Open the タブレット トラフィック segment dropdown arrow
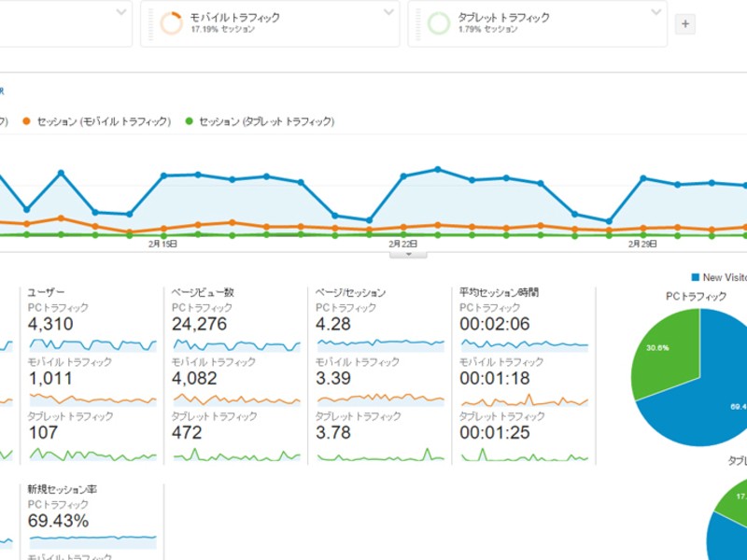The width and height of the screenshot is (747, 560). click(x=655, y=12)
